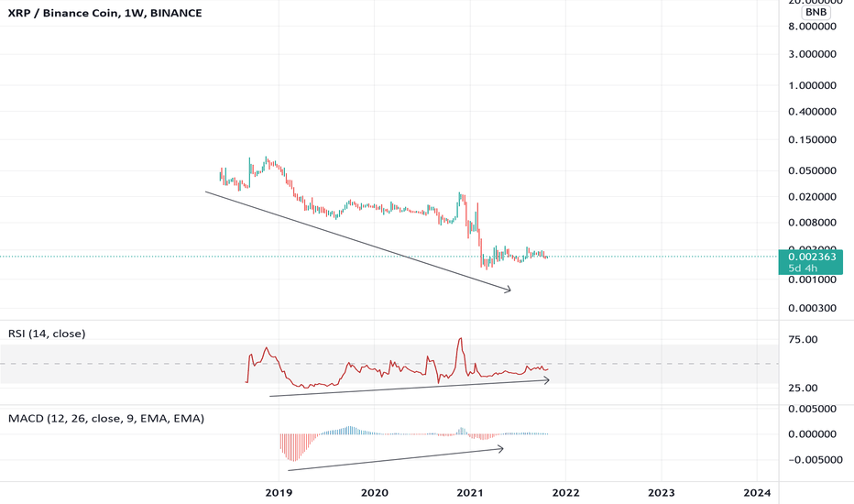Click the 3.000000 price scale label
This screenshot has height=504, width=854.
[x=812, y=54]
